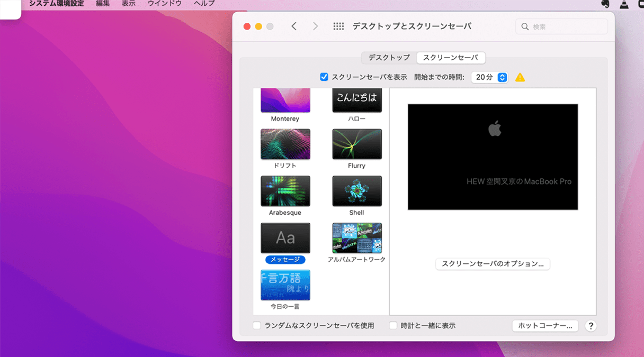Go back with the left chevron arrow

pos(294,26)
